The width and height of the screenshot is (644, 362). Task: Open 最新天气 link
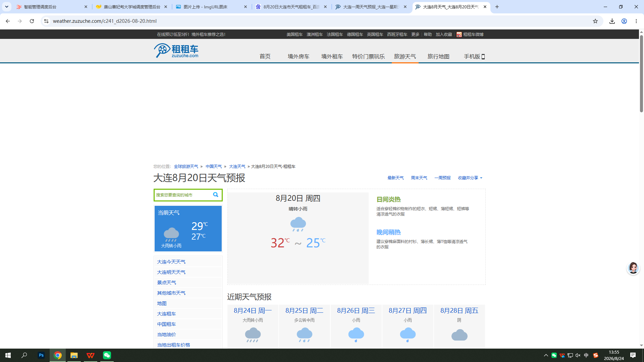pyautogui.click(x=395, y=178)
